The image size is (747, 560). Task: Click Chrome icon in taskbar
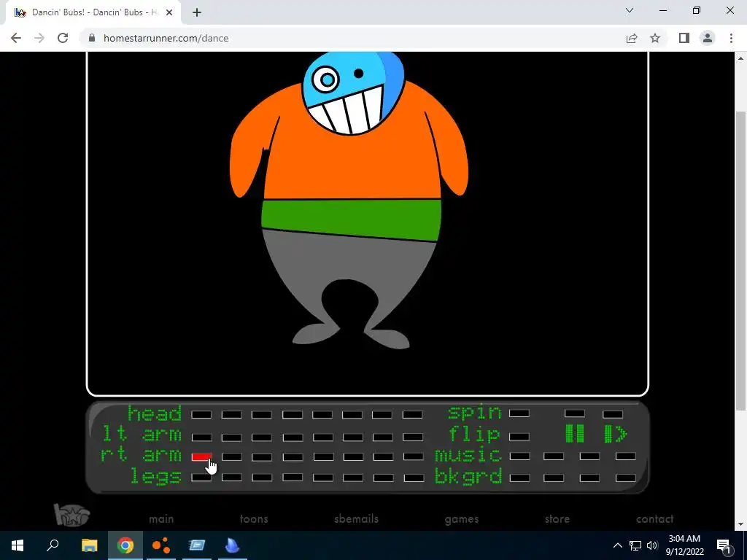(x=125, y=545)
